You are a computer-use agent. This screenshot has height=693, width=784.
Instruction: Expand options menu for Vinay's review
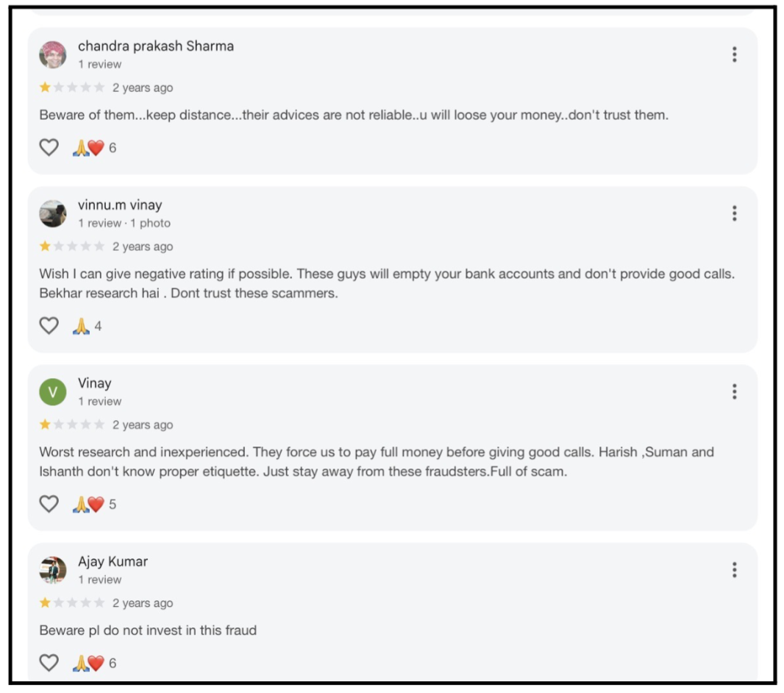point(734,391)
